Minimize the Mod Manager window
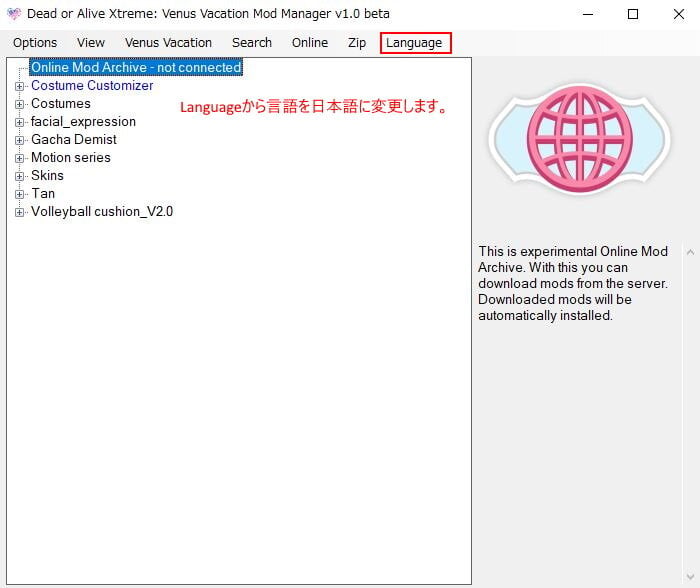 point(588,14)
